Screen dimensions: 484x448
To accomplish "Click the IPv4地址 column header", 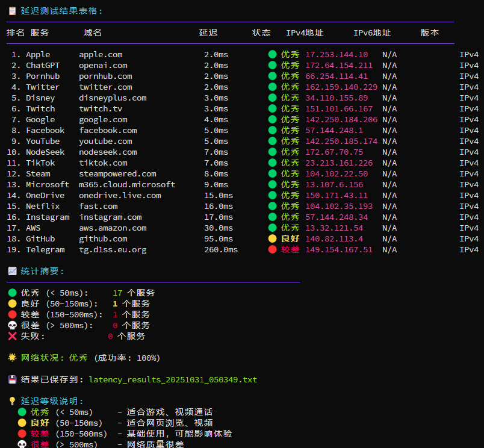I will coord(304,33).
